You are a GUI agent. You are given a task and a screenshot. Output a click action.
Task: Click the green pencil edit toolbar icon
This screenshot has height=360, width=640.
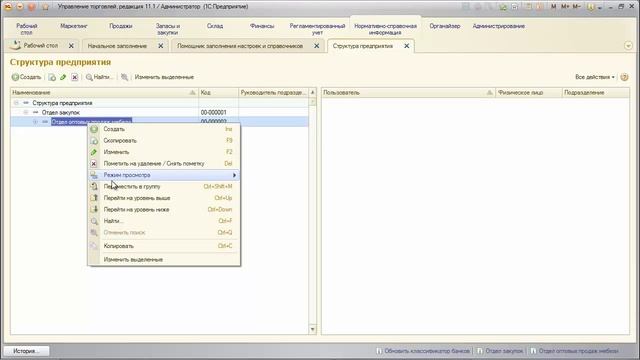coord(63,77)
